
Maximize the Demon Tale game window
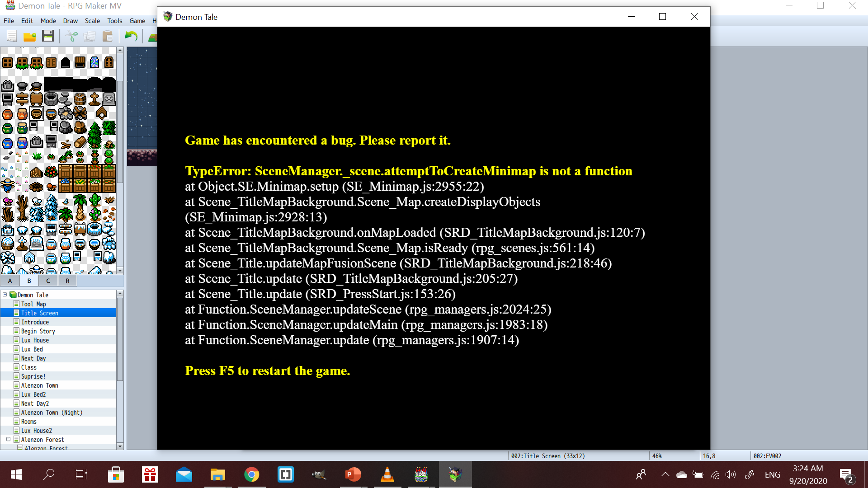[663, 17]
